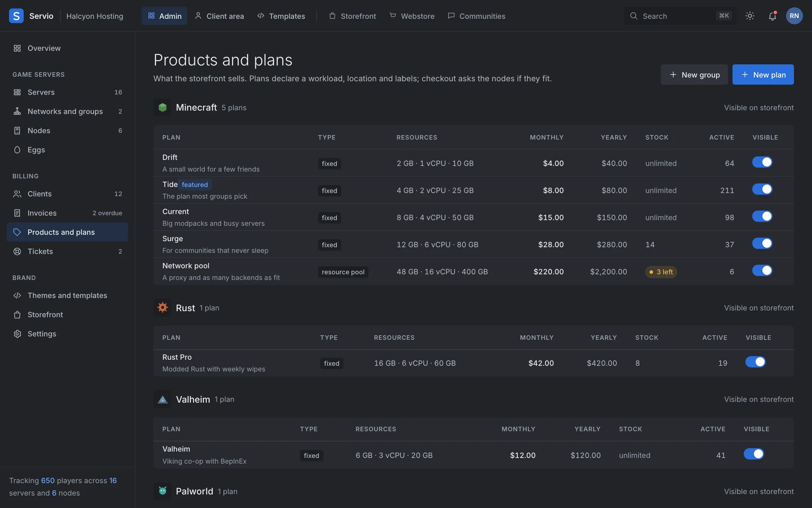Click the Palworld group creature icon
This screenshot has width=812, height=508.
(162, 491)
